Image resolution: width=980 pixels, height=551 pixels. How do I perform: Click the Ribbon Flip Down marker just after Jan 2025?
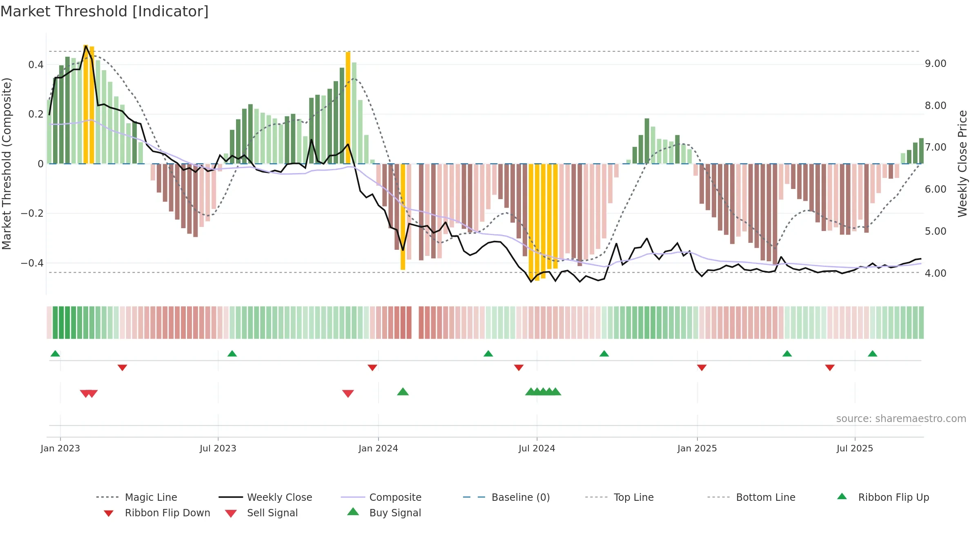(x=702, y=368)
